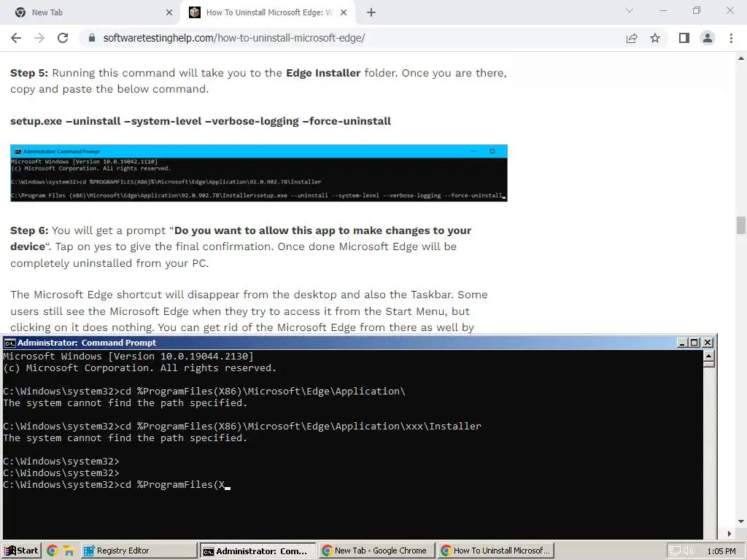The height and width of the screenshot is (560, 747).
Task: Click Command Prompt scrollbar up arrow
Action: point(709,356)
